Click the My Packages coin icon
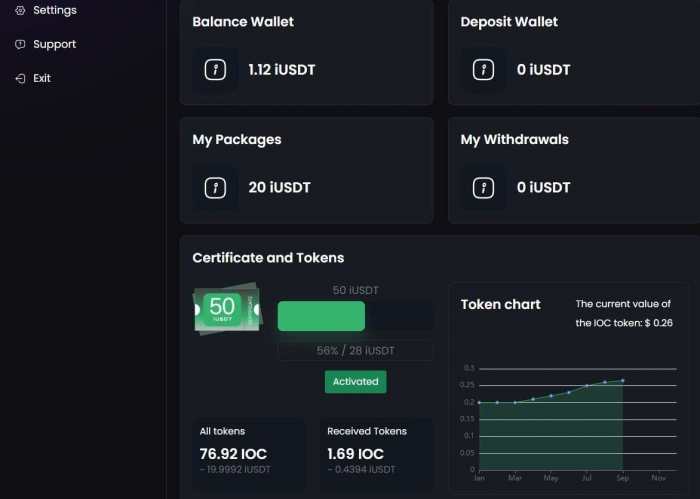This screenshot has width=700, height=499. click(x=215, y=187)
